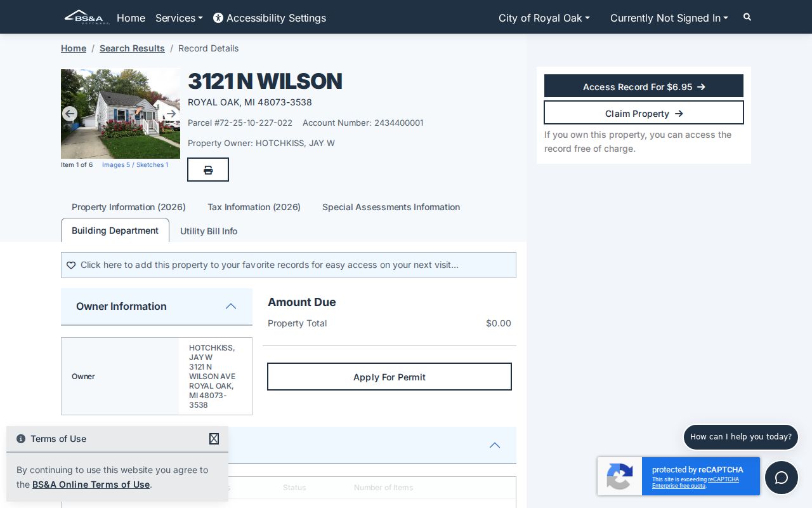Image resolution: width=812 pixels, height=508 pixels.
Task: Open BS&A Online Terms of Use link
Action: click(x=91, y=485)
